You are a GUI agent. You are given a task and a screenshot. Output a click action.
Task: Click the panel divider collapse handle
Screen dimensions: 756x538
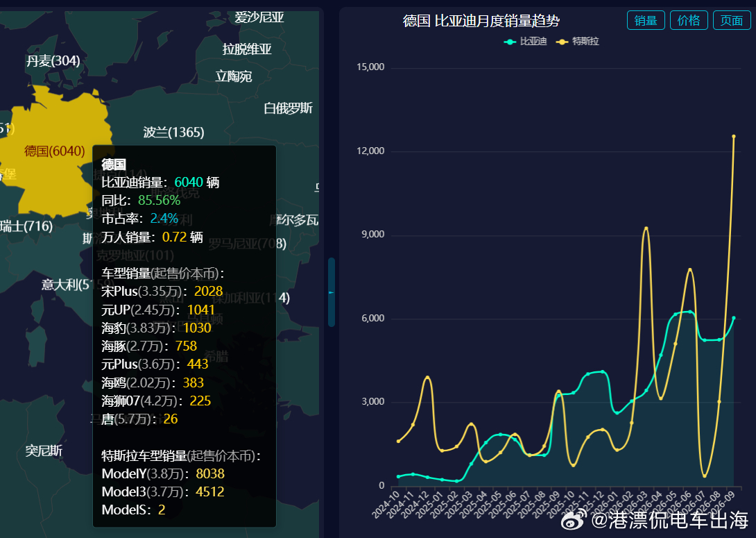pos(332,292)
